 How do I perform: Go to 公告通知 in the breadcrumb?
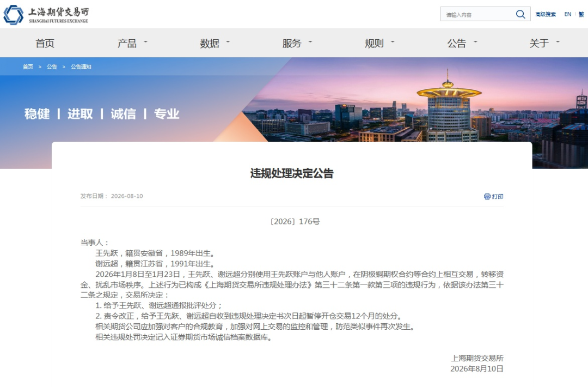(81, 67)
